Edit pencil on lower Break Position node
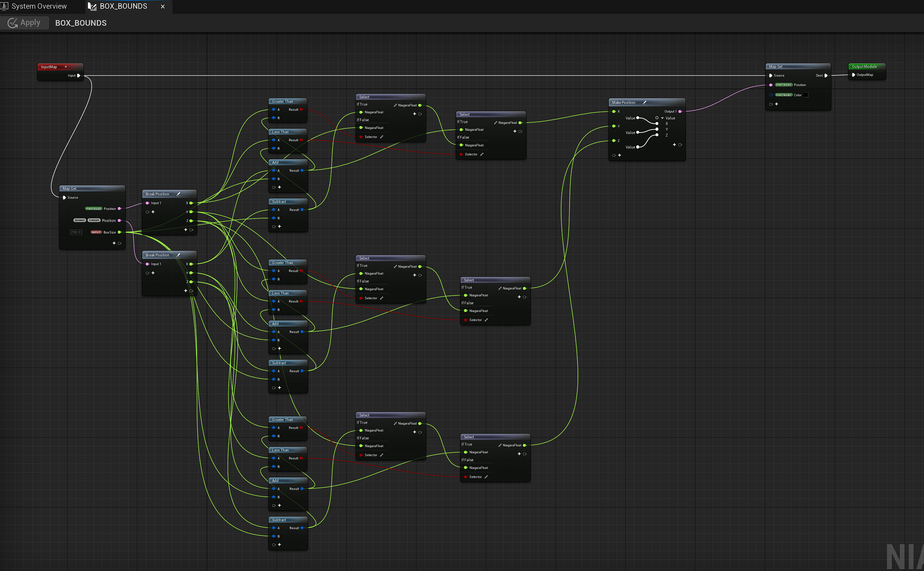 [178, 255]
